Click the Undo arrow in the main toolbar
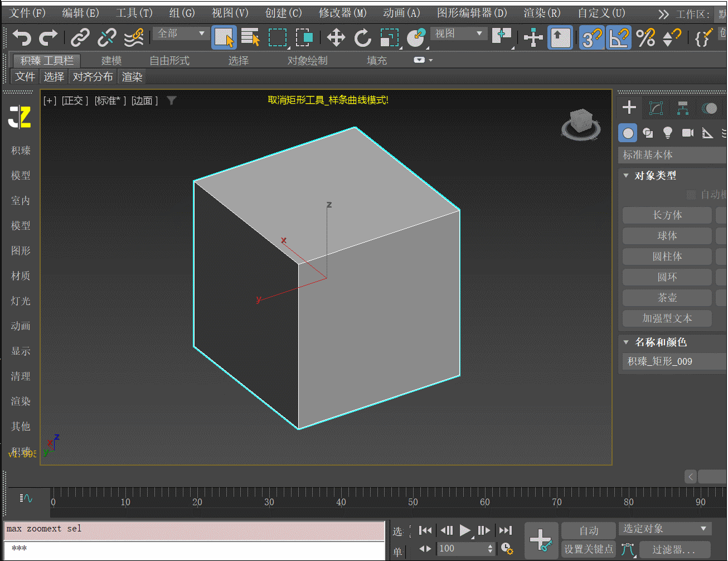The height and width of the screenshot is (561, 728). [x=22, y=37]
